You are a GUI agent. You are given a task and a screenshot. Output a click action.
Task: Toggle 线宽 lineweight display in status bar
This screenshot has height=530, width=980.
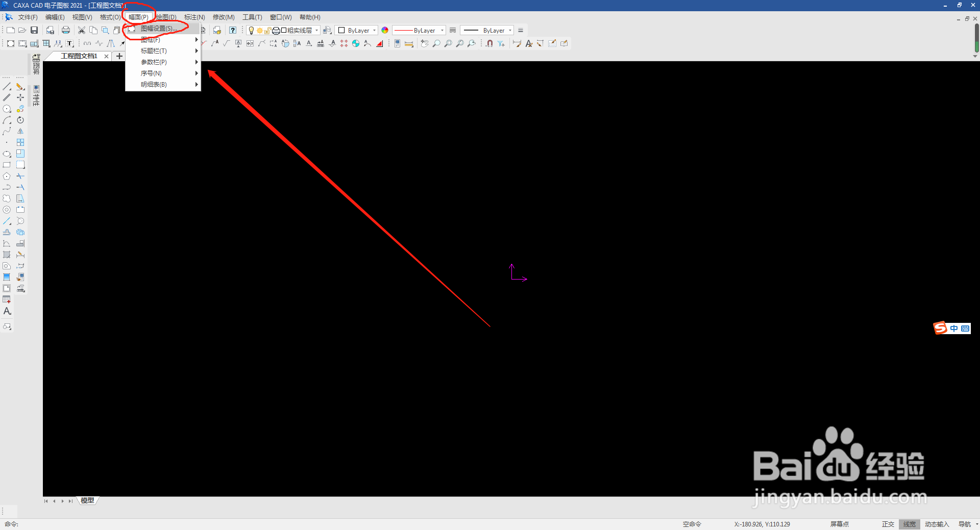(x=910, y=524)
